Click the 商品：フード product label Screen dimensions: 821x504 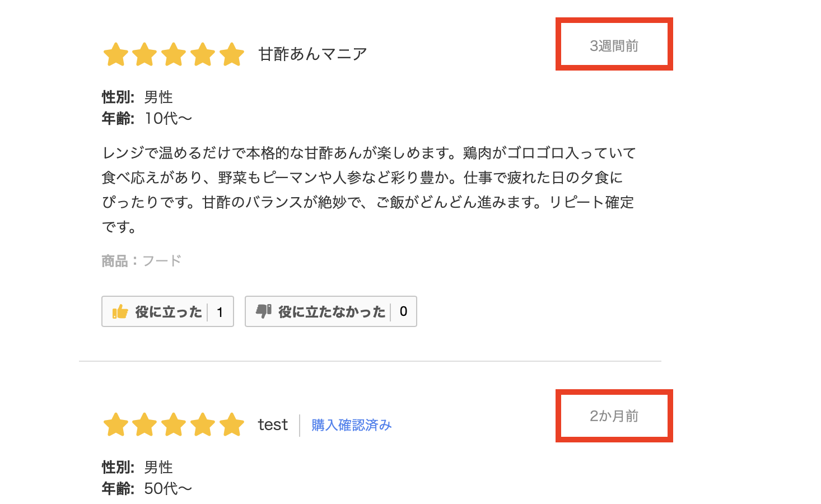click(141, 261)
